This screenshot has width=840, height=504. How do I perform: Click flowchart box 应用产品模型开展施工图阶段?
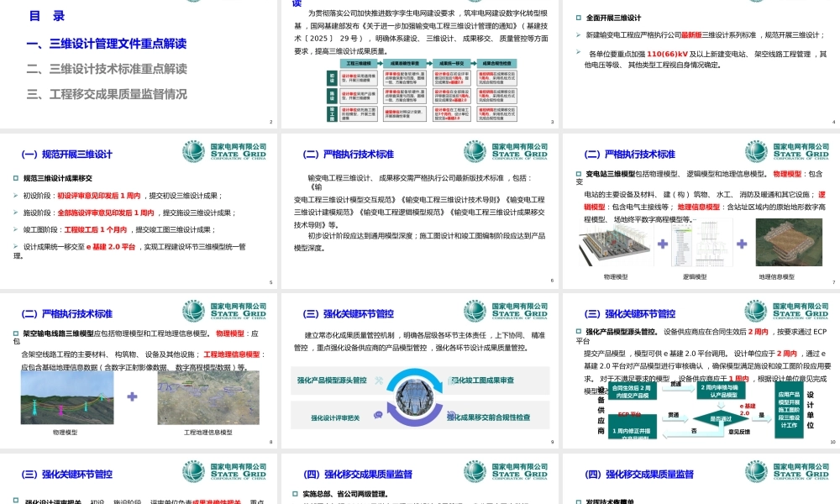(x=789, y=409)
